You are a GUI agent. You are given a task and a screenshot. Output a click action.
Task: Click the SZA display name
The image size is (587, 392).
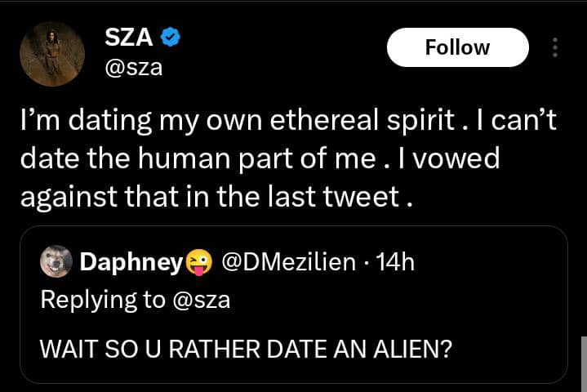click(131, 37)
